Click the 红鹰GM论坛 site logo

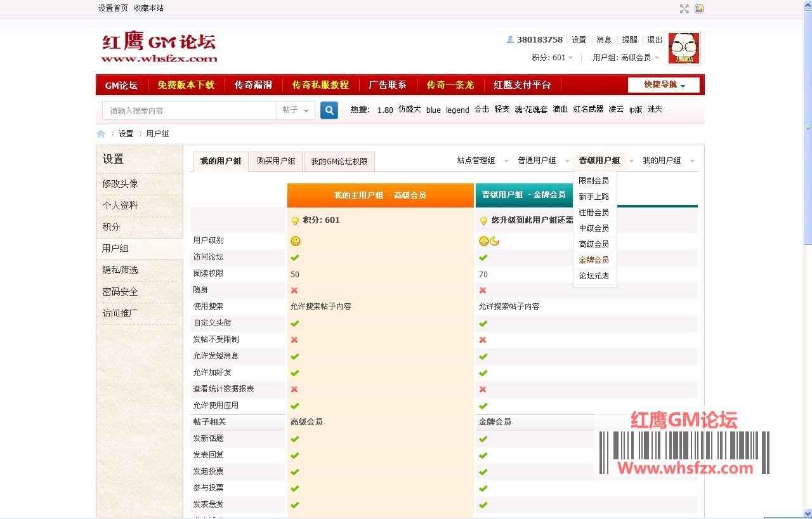pos(159,48)
